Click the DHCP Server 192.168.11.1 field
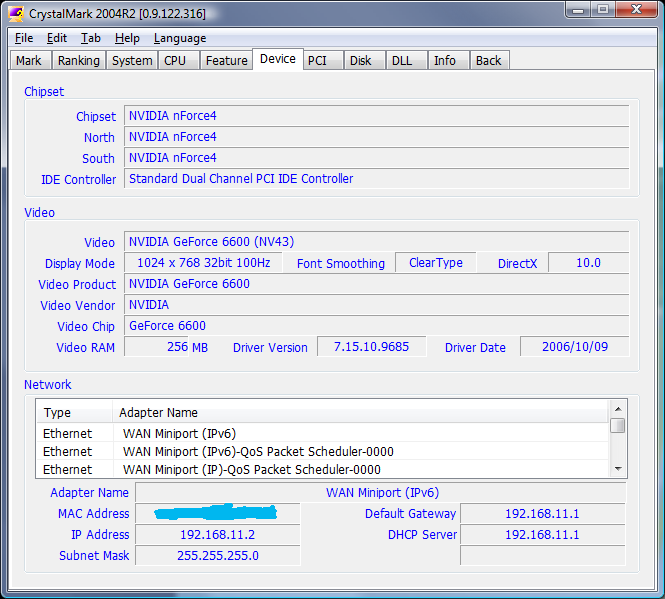Viewport: 665px width, 599px height. pyautogui.click(x=542, y=535)
